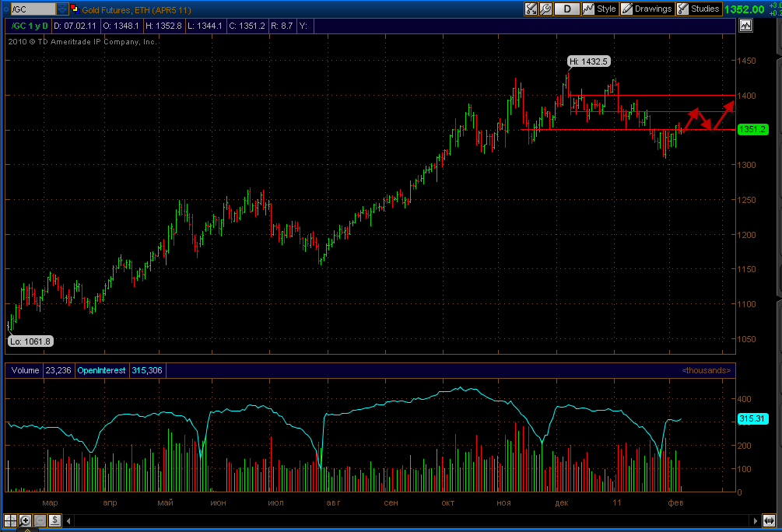The width and height of the screenshot is (782, 532).
Task: Click the 'фев' month axis label
Action: (x=675, y=502)
